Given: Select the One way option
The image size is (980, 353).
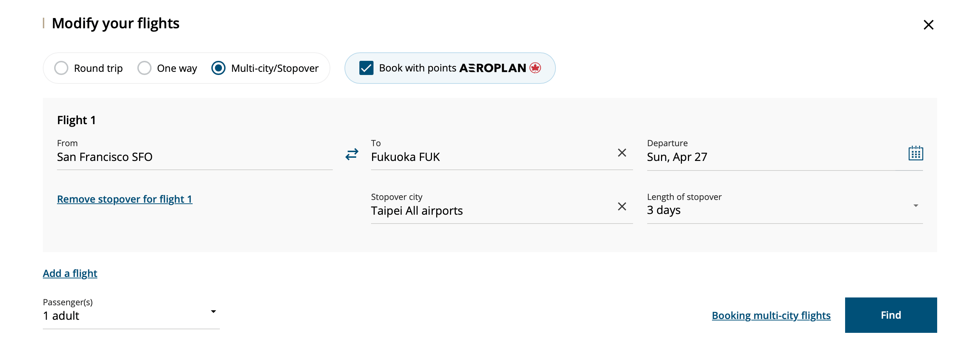Looking at the screenshot, I should click(x=144, y=68).
